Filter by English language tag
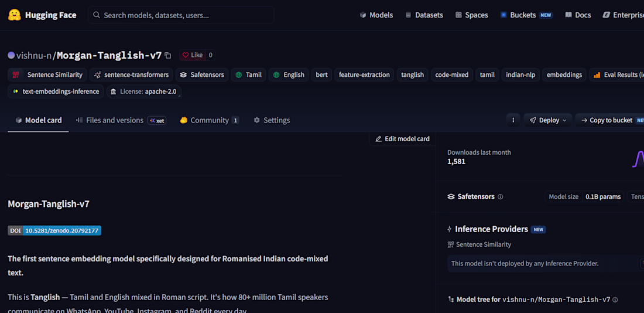 (289, 75)
